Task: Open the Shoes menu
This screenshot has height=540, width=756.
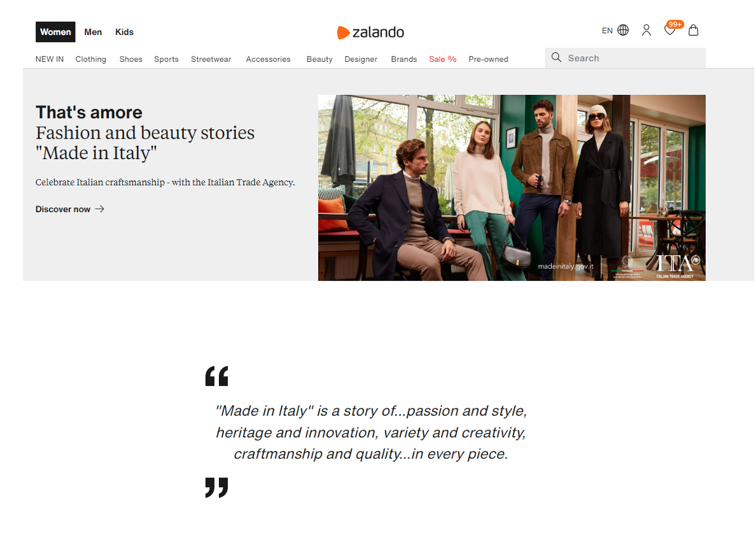Action: 130,59
